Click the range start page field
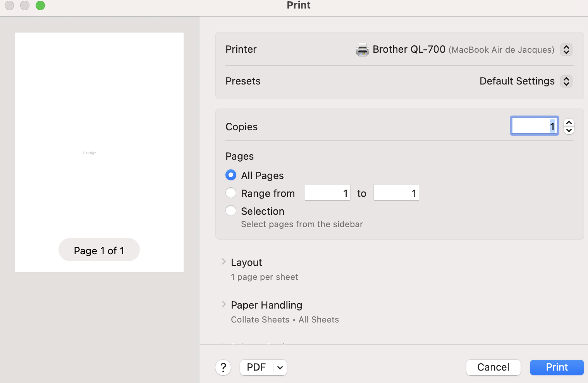The width and height of the screenshot is (588, 383). (327, 193)
